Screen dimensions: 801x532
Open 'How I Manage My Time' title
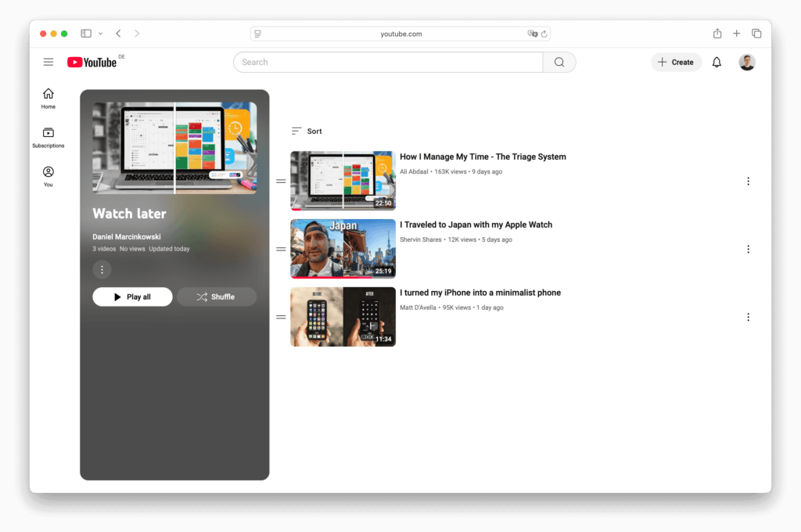click(483, 157)
